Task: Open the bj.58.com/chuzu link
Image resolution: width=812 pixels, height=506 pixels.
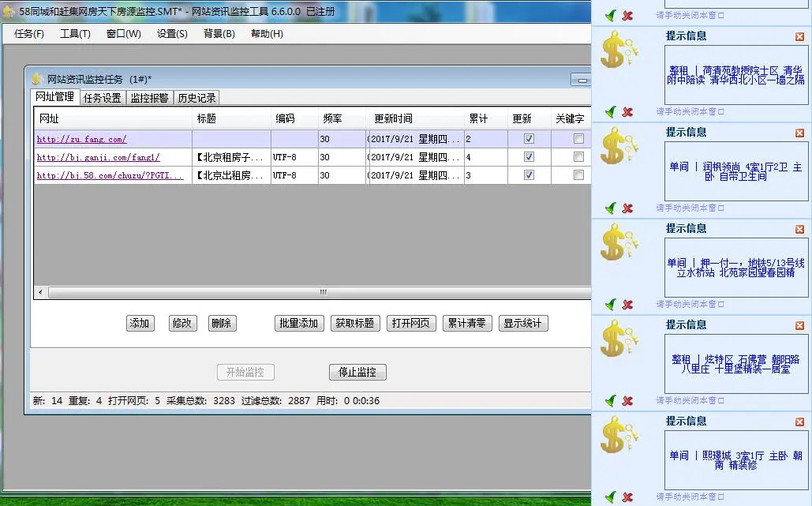Action: click(110, 175)
